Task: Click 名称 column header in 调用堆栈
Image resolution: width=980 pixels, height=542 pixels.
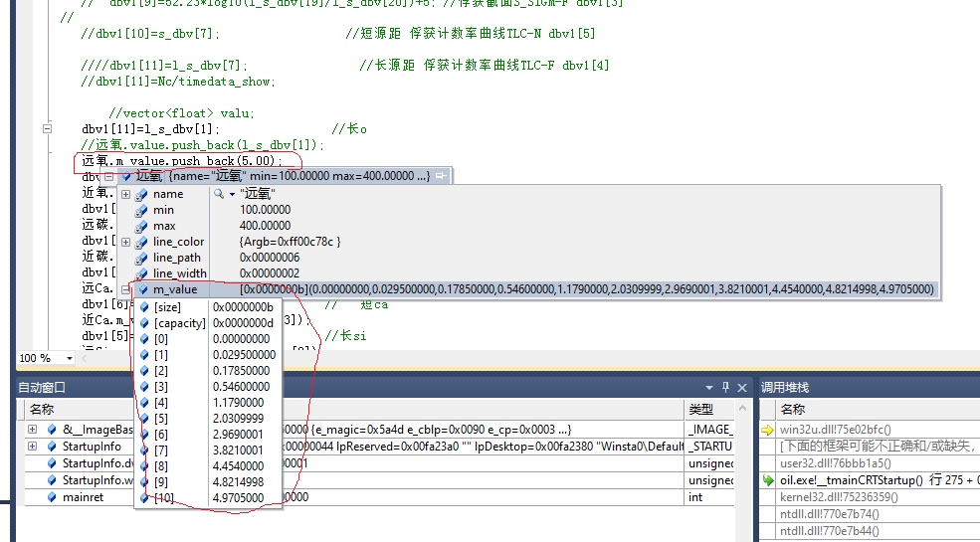Action: pos(793,410)
